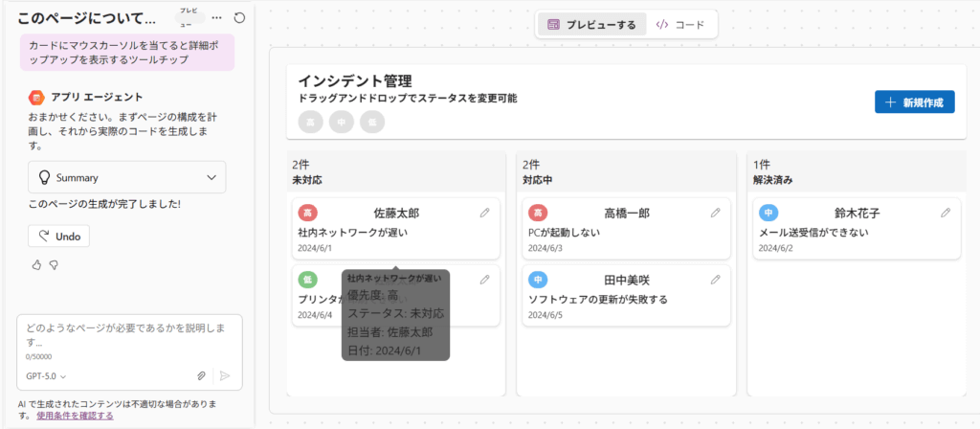Image resolution: width=980 pixels, height=429 pixels.
Task: Expand the Summary section
Action: click(127, 177)
